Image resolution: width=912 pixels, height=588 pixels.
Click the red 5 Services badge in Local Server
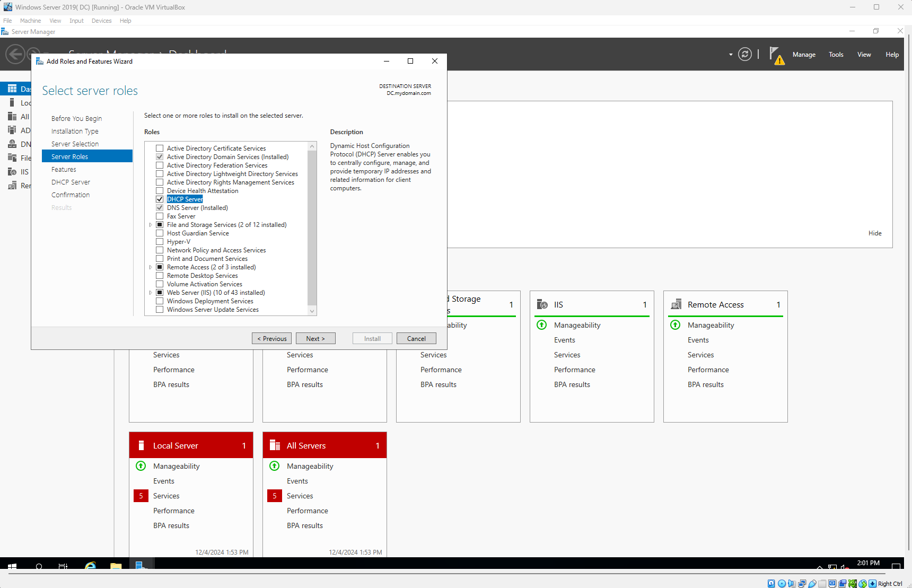click(x=141, y=496)
